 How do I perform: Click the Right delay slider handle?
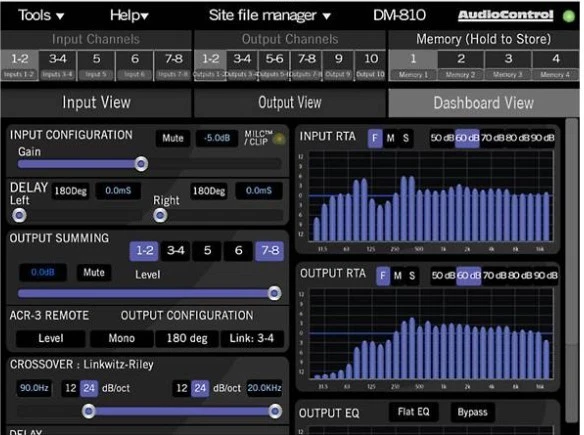point(160,215)
